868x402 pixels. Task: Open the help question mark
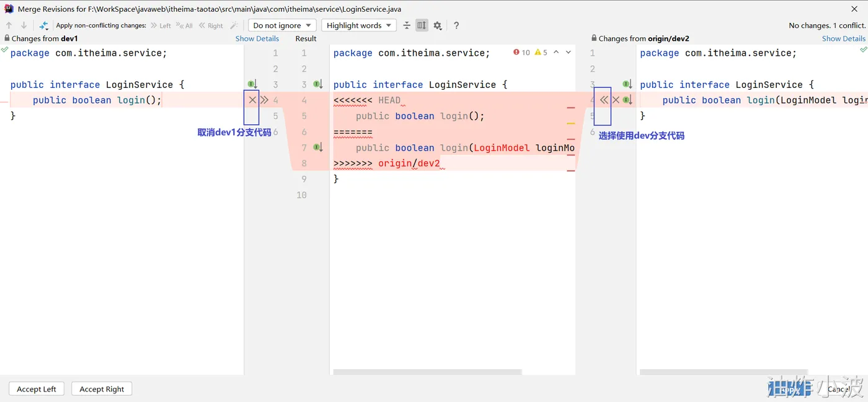click(456, 25)
